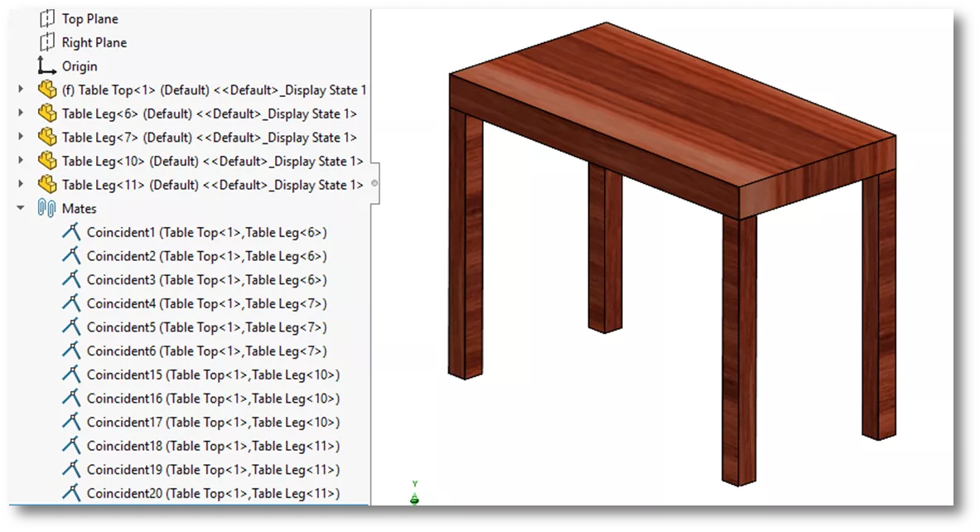Expand the Table Leg<7> component
The height and width of the screenshot is (532, 980).
[21, 137]
